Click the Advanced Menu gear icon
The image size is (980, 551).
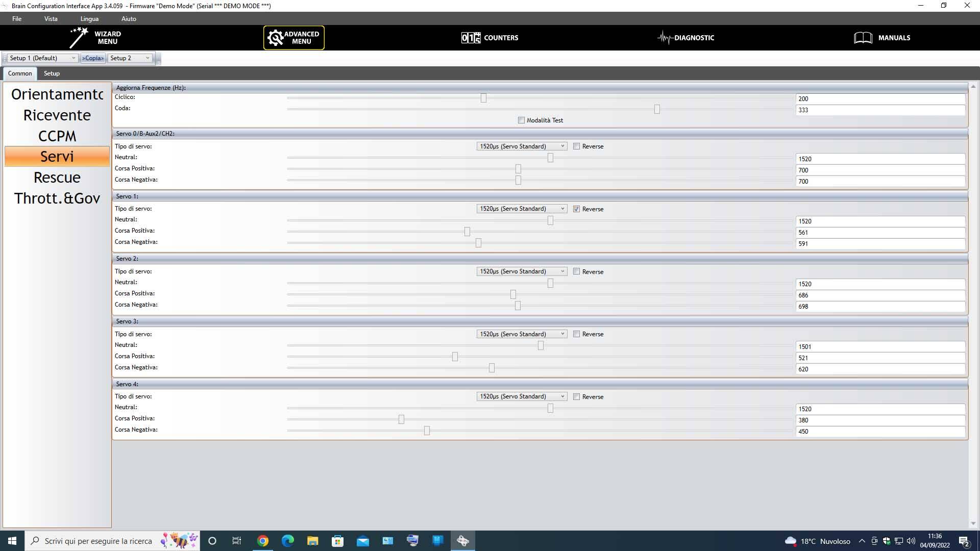point(275,38)
